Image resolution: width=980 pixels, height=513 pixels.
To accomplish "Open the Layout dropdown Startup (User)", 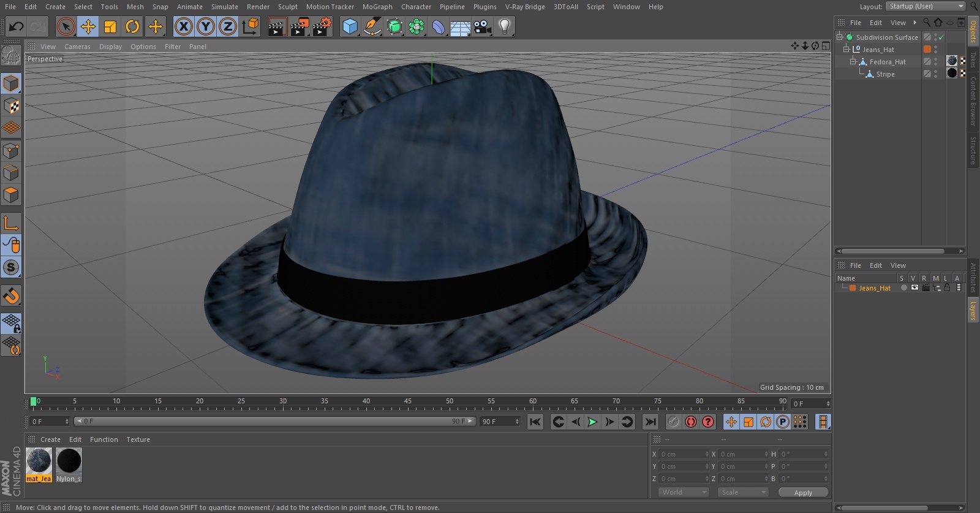I will tap(925, 6).
